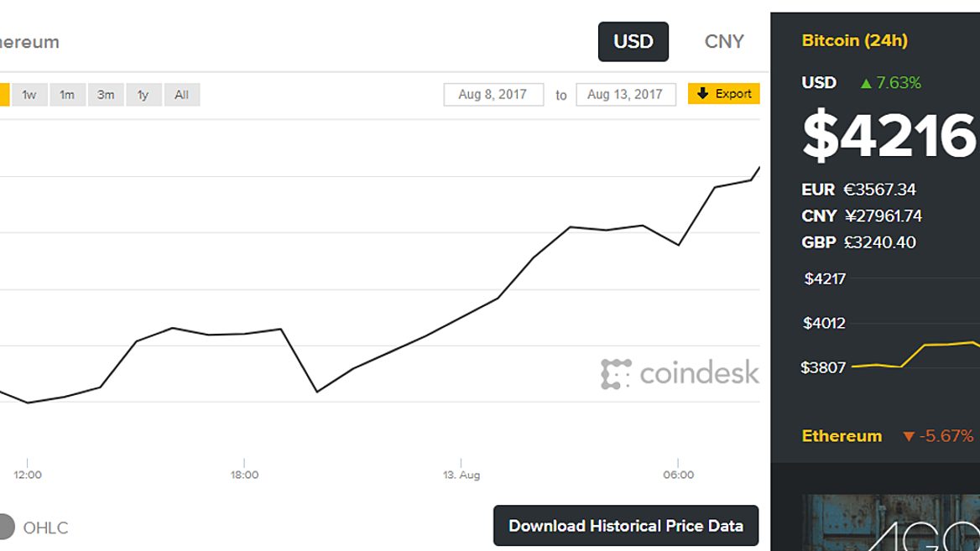Click Download Historical Price Data button
980x551 pixels.
pyautogui.click(x=626, y=526)
